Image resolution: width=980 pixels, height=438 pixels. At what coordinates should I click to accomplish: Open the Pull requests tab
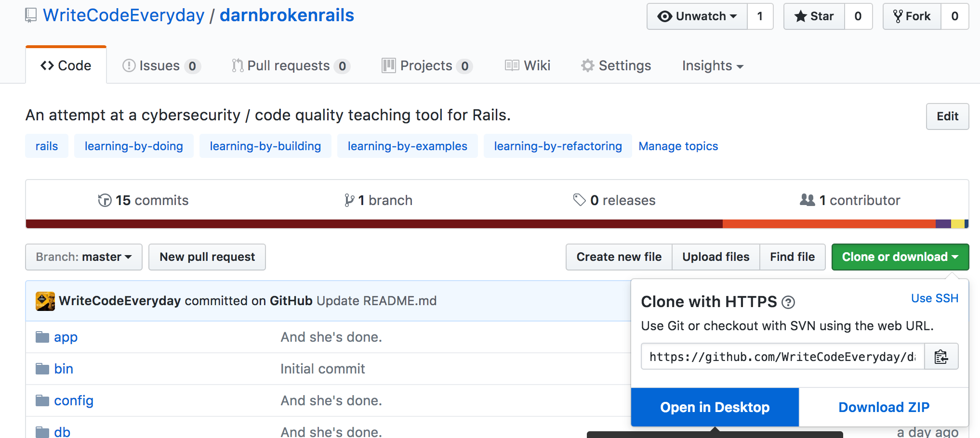[291, 65]
